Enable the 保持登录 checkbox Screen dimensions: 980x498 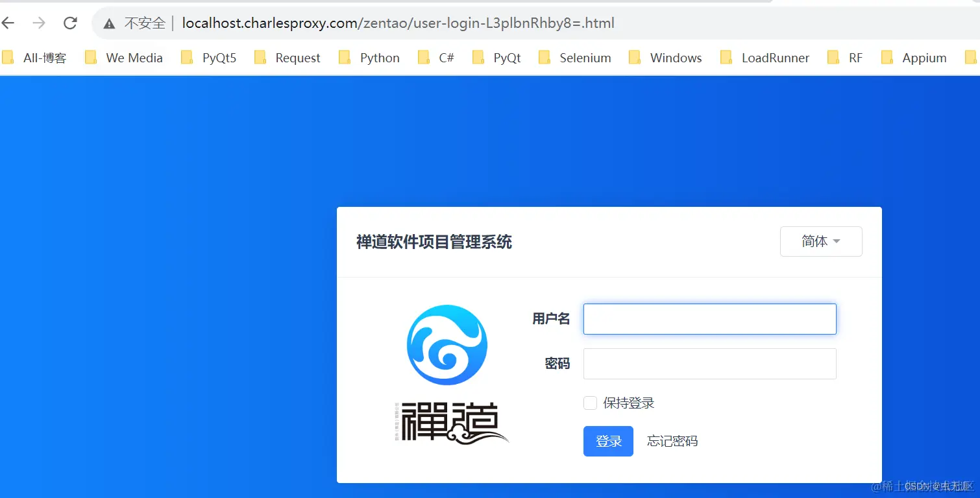click(590, 403)
